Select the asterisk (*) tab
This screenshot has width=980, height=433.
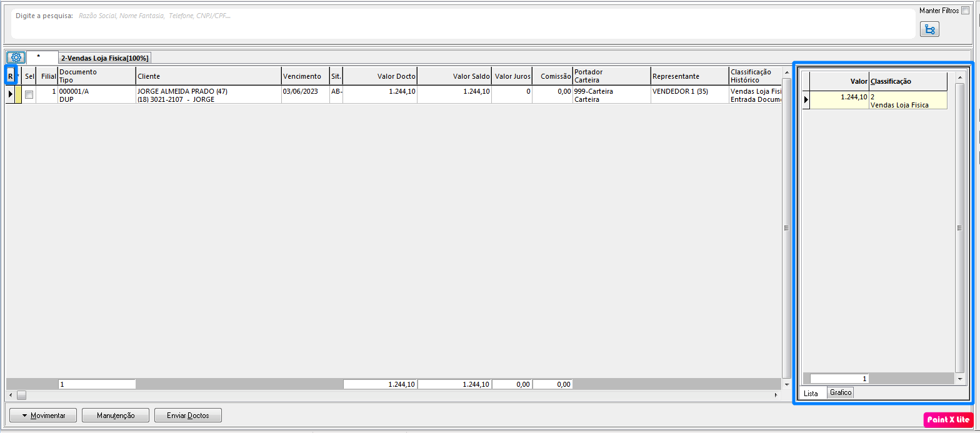(39, 57)
